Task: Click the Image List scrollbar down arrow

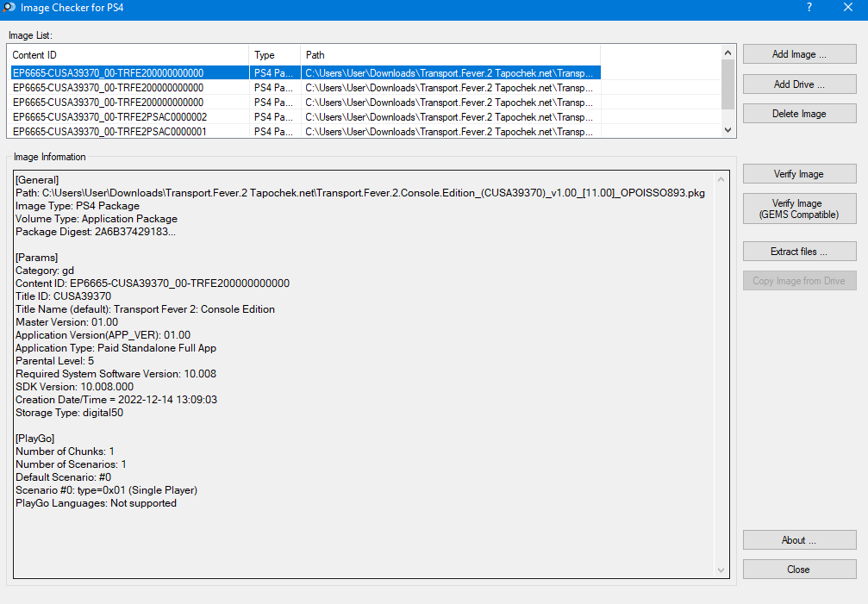Action: point(728,130)
